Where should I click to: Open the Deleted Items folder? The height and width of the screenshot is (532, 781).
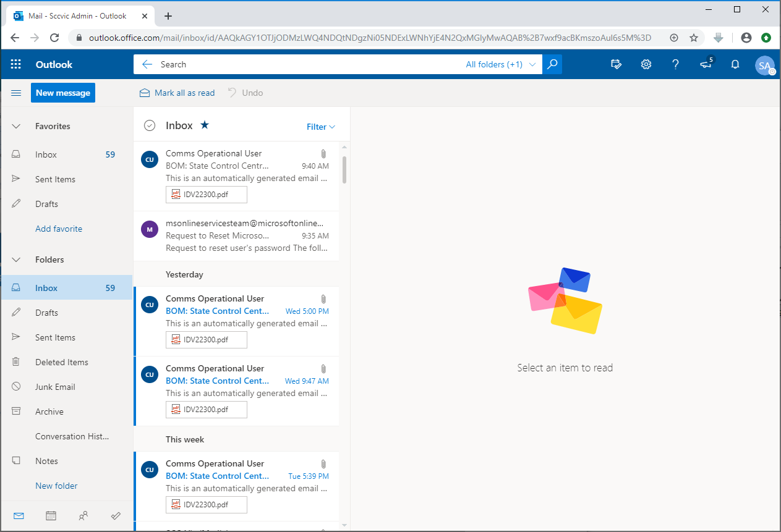point(61,362)
